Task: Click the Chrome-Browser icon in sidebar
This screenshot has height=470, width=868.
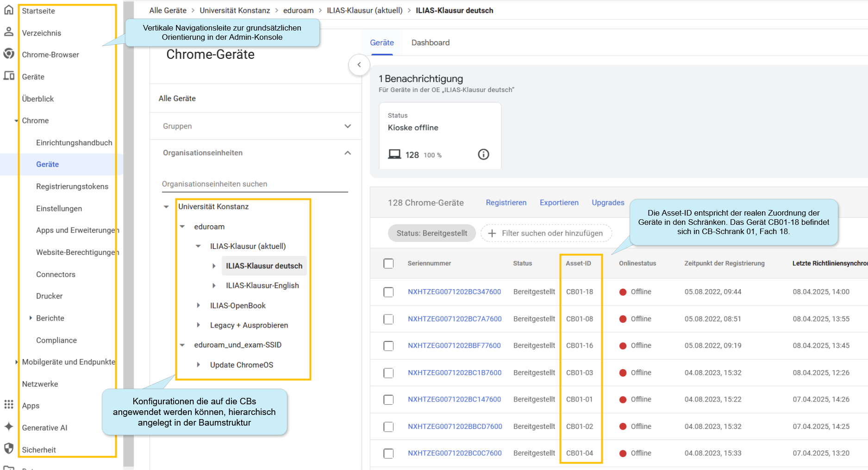Action: tap(9, 54)
